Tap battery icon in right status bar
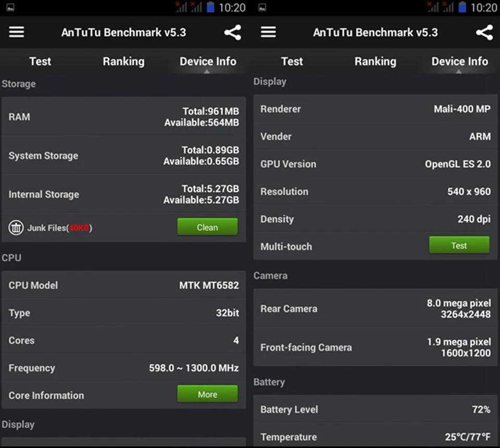 [463, 7]
